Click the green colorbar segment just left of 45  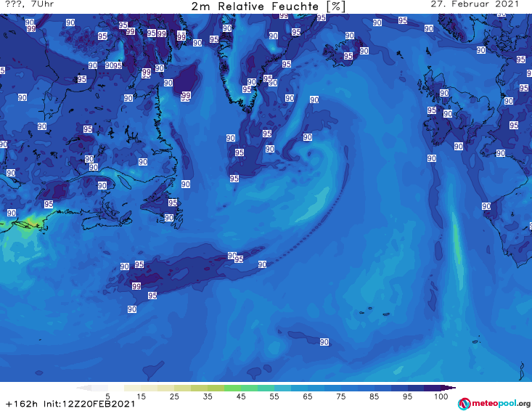tap(232, 388)
